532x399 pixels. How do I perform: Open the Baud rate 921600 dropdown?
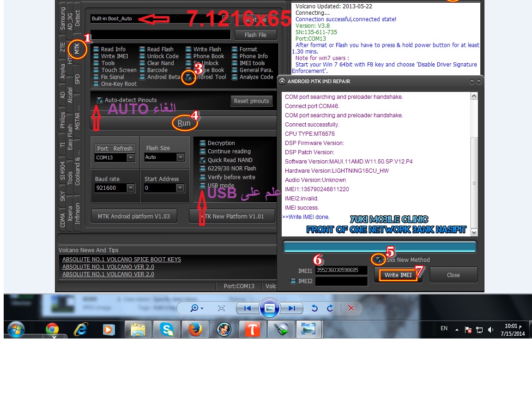(x=130, y=187)
